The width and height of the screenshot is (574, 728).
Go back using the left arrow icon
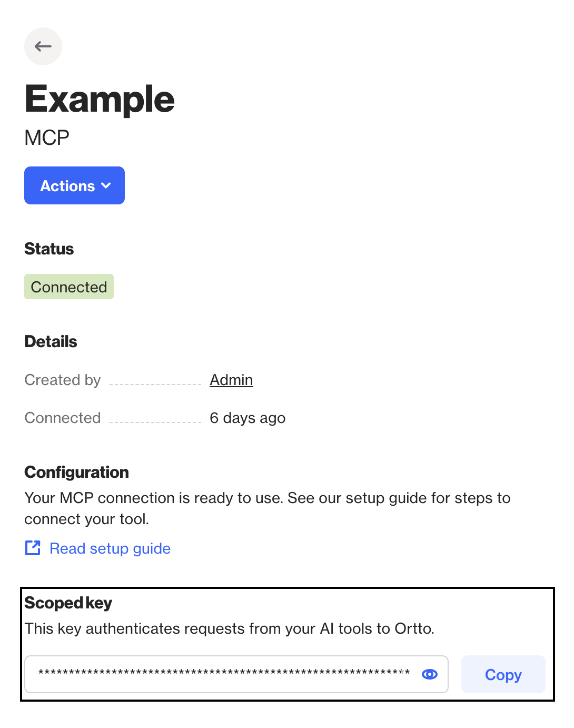pos(43,46)
